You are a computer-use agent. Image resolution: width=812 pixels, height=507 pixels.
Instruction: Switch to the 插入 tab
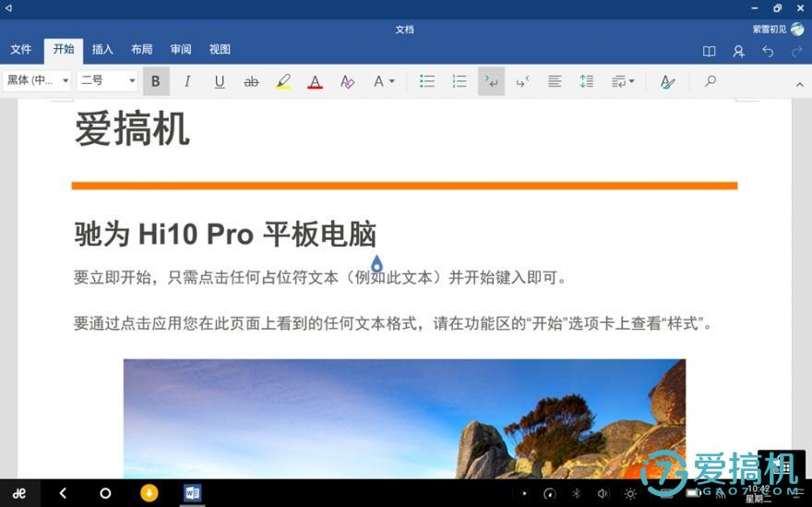coord(102,50)
